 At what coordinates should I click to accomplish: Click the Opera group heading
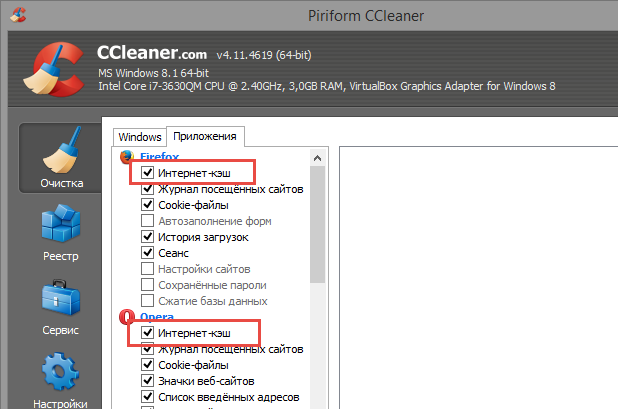157,316
